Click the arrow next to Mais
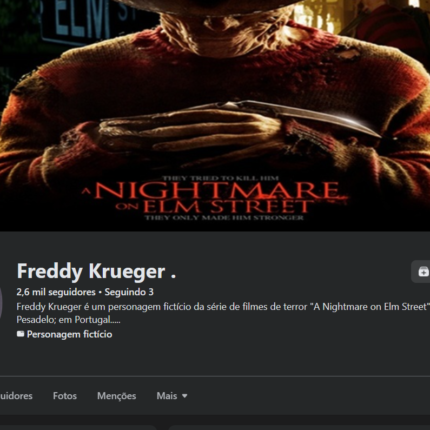430x430 pixels. (184, 396)
